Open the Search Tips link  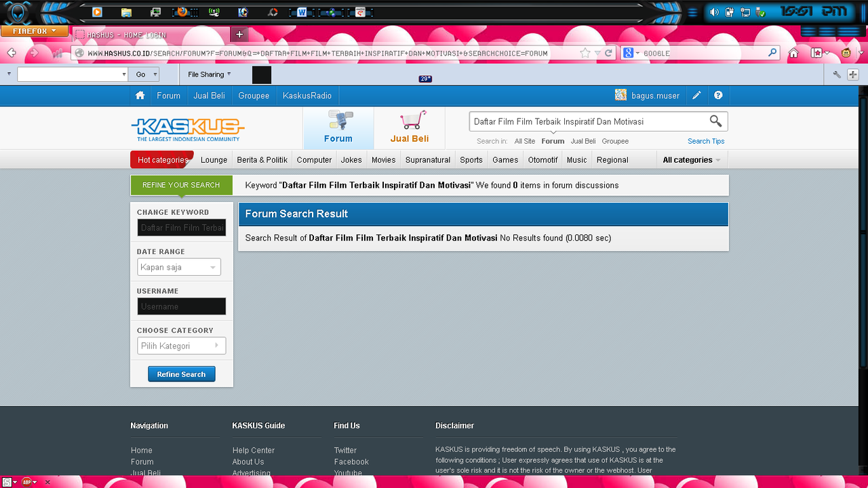tap(706, 141)
